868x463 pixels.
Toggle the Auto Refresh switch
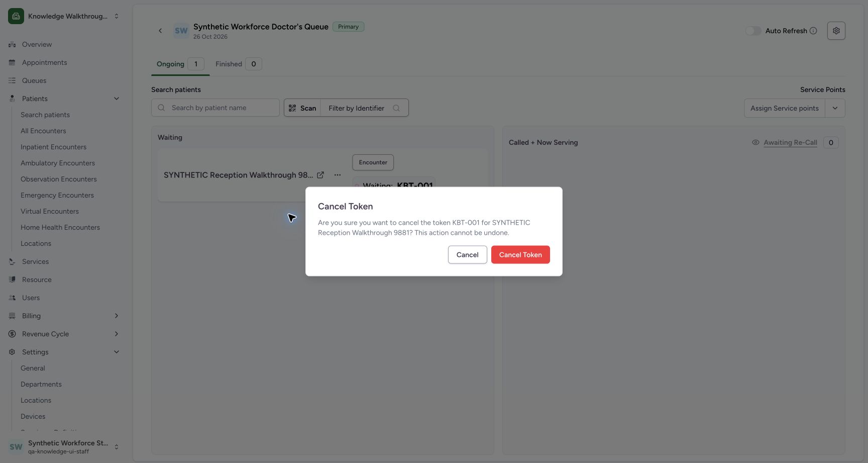click(753, 31)
